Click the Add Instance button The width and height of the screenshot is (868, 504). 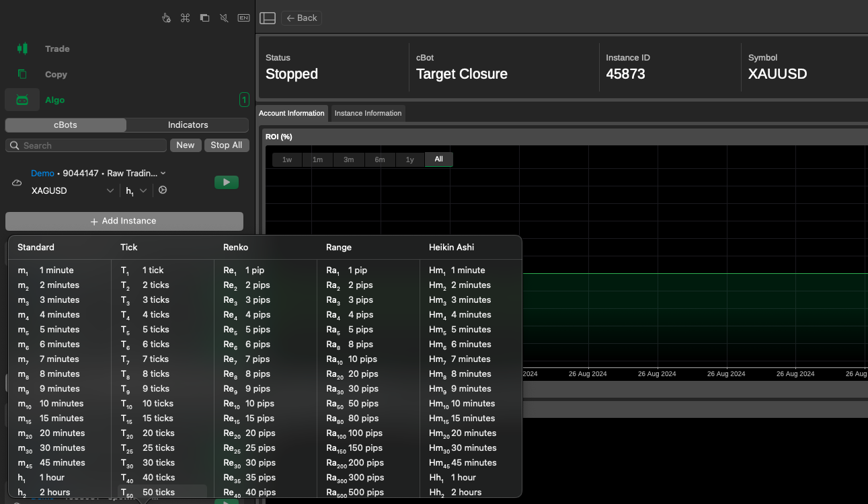[124, 221]
